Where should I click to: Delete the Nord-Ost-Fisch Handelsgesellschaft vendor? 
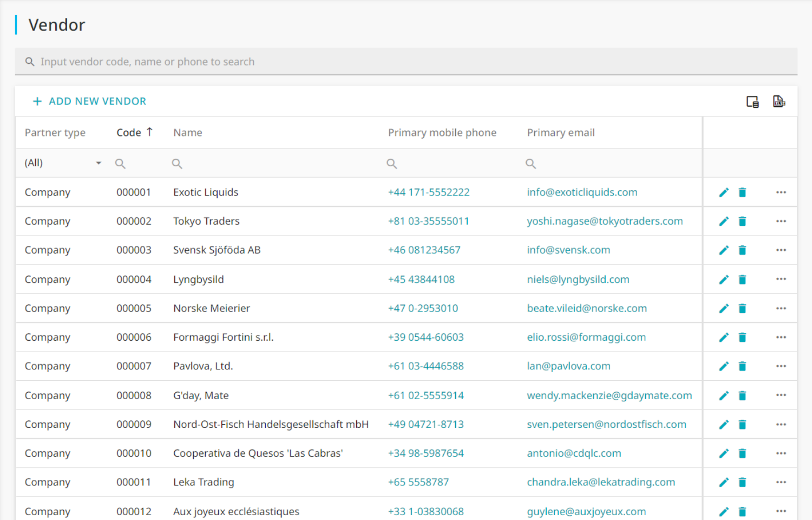click(743, 424)
